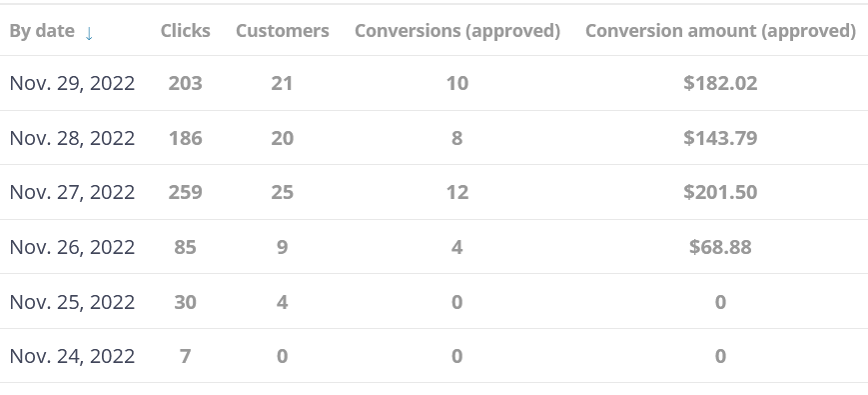Select the $201.50 conversion amount cell

pyautogui.click(x=720, y=192)
